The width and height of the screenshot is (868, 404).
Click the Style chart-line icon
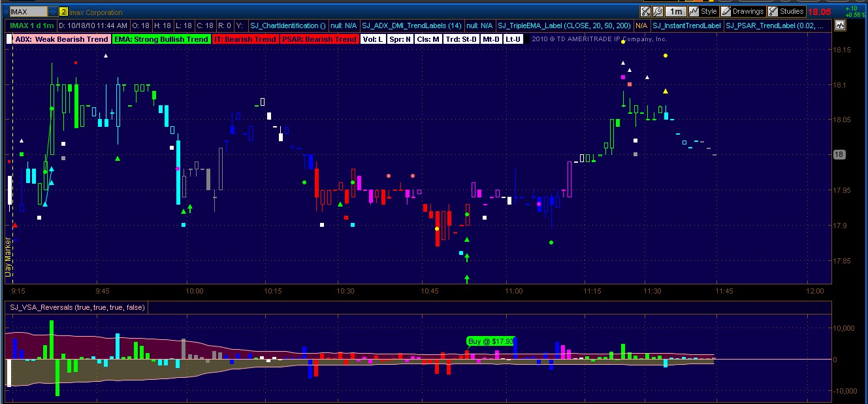694,11
